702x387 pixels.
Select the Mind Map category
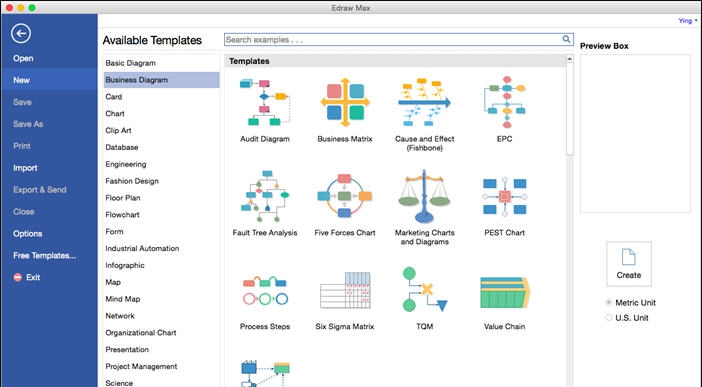(x=162, y=299)
